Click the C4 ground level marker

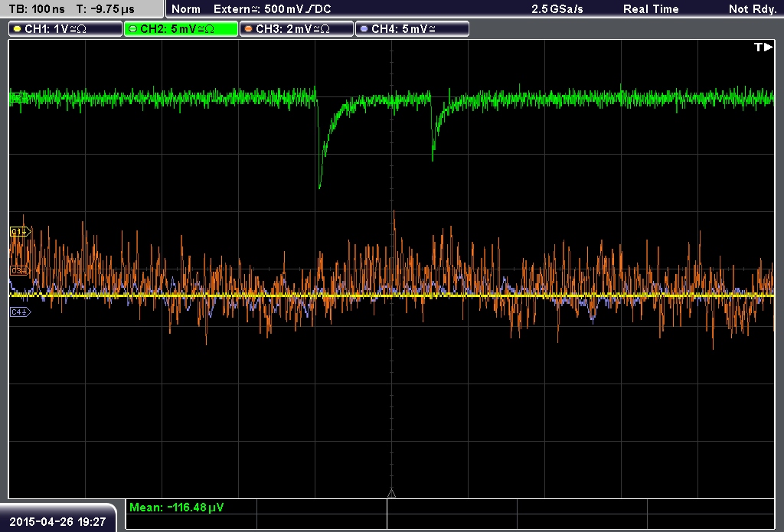pyautogui.click(x=21, y=312)
